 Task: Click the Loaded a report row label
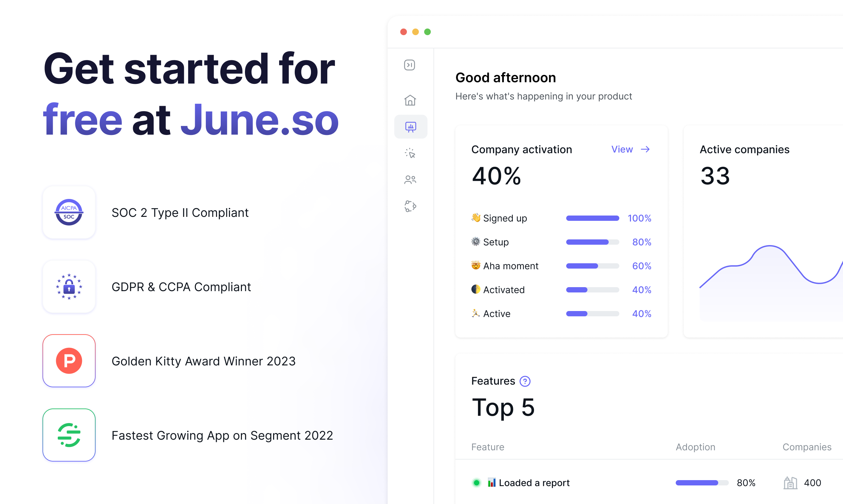click(534, 482)
